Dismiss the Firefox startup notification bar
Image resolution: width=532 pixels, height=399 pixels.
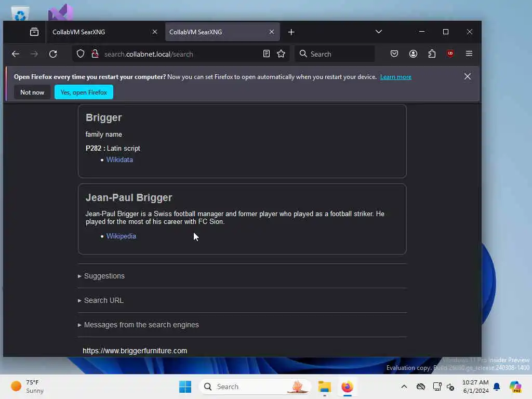pyautogui.click(x=467, y=76)
